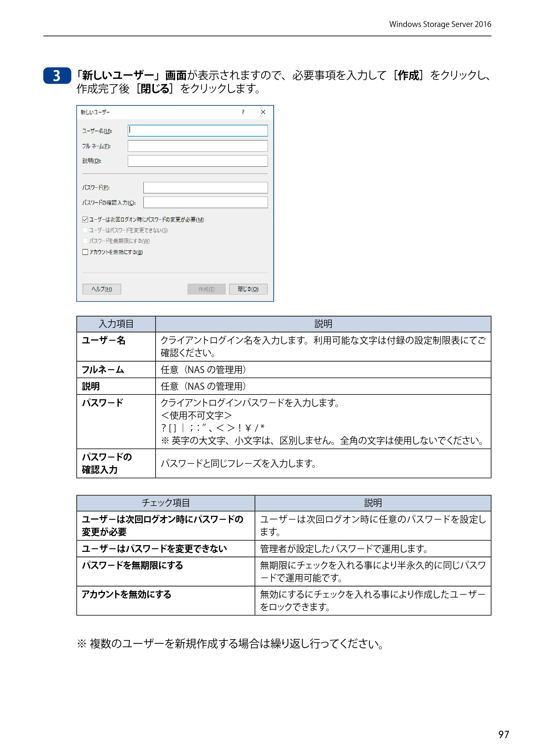
Task: Click the 閉じる(O) button
Action: [248, 289]
